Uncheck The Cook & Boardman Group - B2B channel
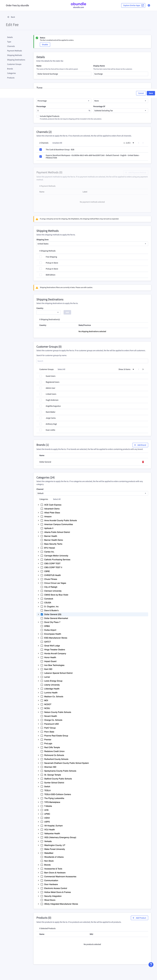The width and height of the screenshot is (157, 980). 41,149
